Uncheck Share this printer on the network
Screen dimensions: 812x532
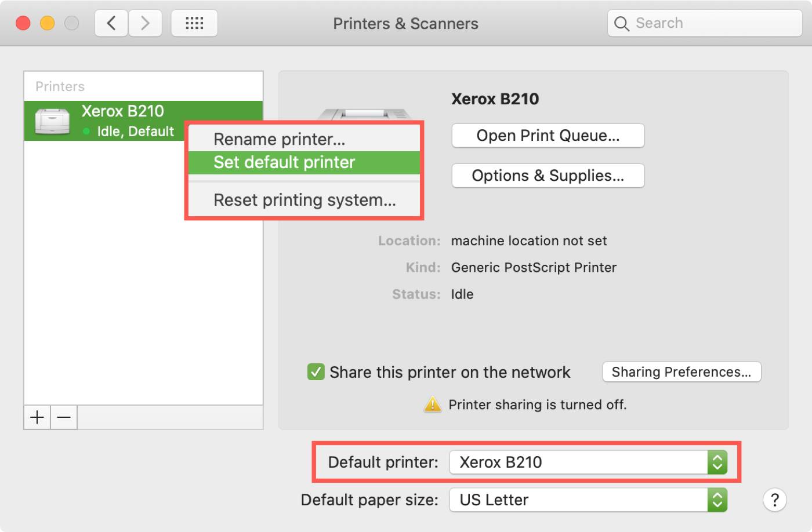tap(316, 372)
